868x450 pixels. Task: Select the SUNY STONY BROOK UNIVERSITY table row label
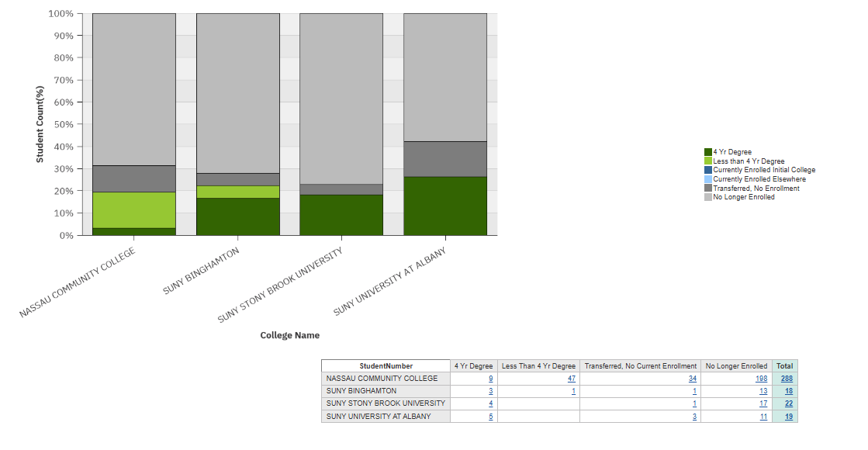point(386,403)
